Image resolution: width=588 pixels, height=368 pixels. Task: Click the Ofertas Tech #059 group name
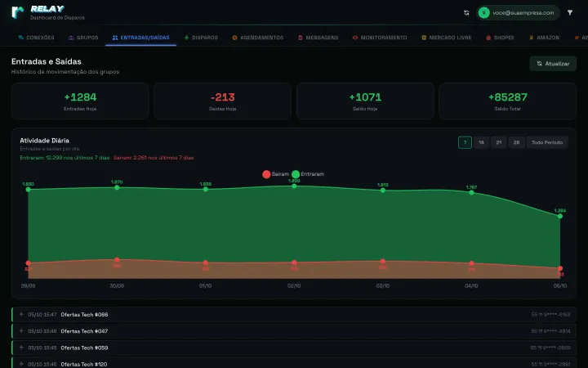click(84, 348)
